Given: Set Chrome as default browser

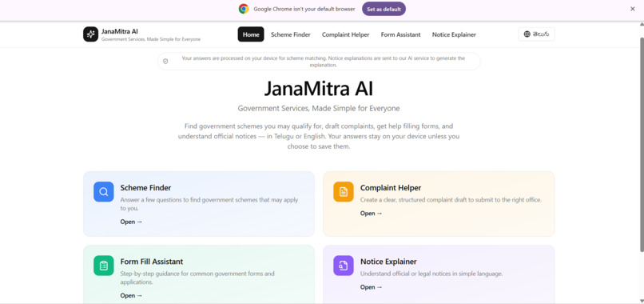Looking at the screenshot, I should [384, 9].
